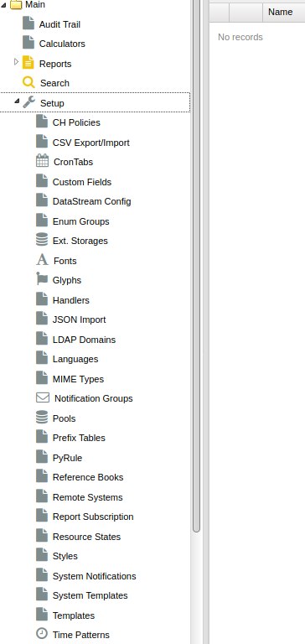Click the CronTabs label

73,162
